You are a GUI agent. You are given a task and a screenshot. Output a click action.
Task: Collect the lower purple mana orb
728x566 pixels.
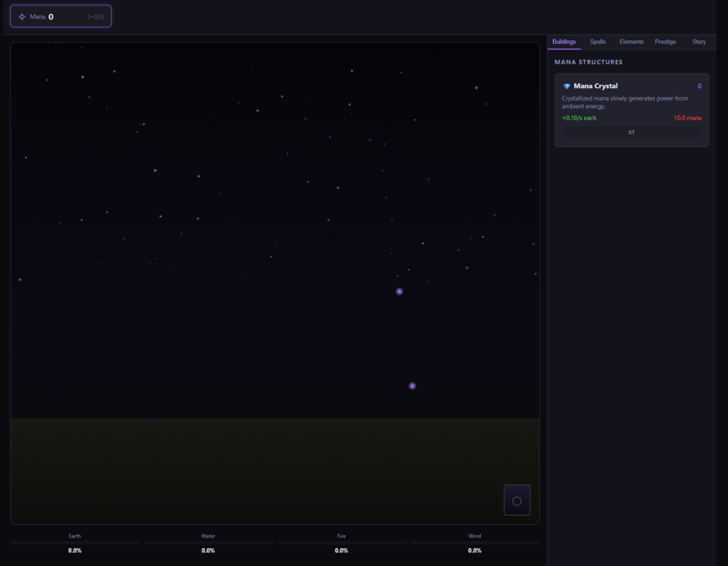click(x=412, y=386)
